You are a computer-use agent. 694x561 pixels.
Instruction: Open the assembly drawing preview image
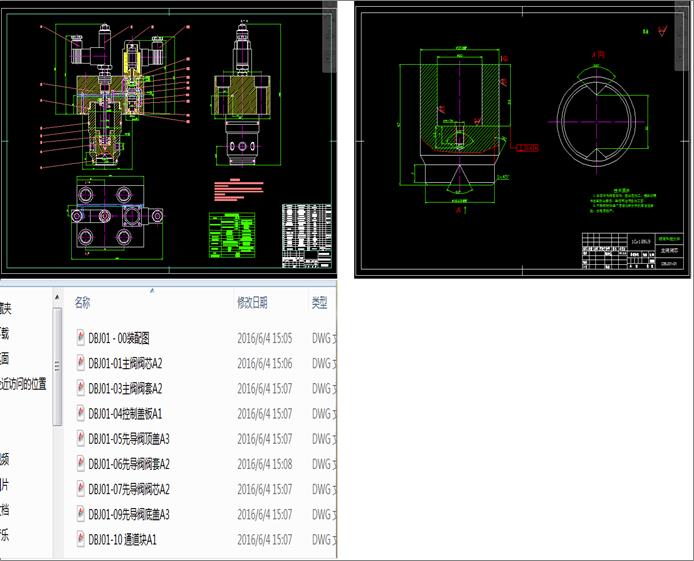(x=168, y=139)
